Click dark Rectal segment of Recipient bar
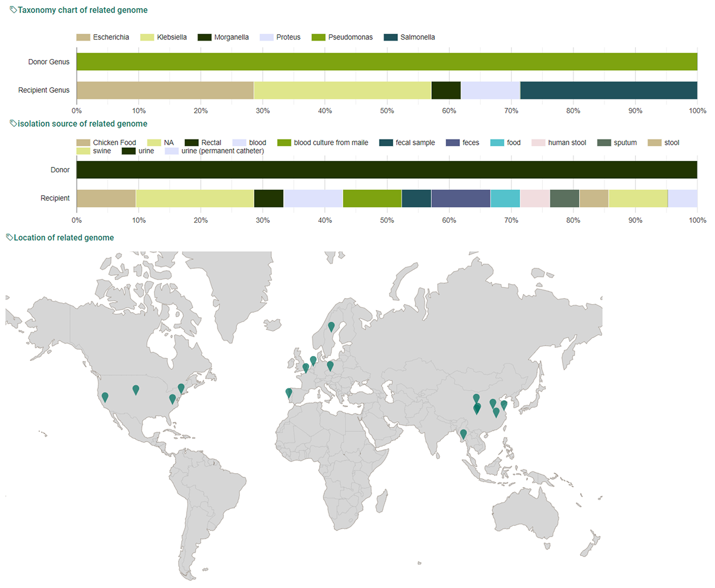 coord(269,198)
